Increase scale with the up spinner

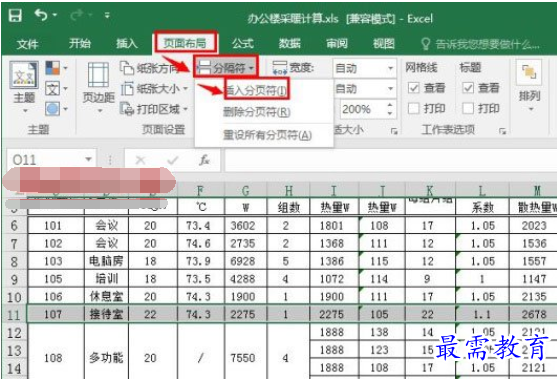click(x=390, y=105)
